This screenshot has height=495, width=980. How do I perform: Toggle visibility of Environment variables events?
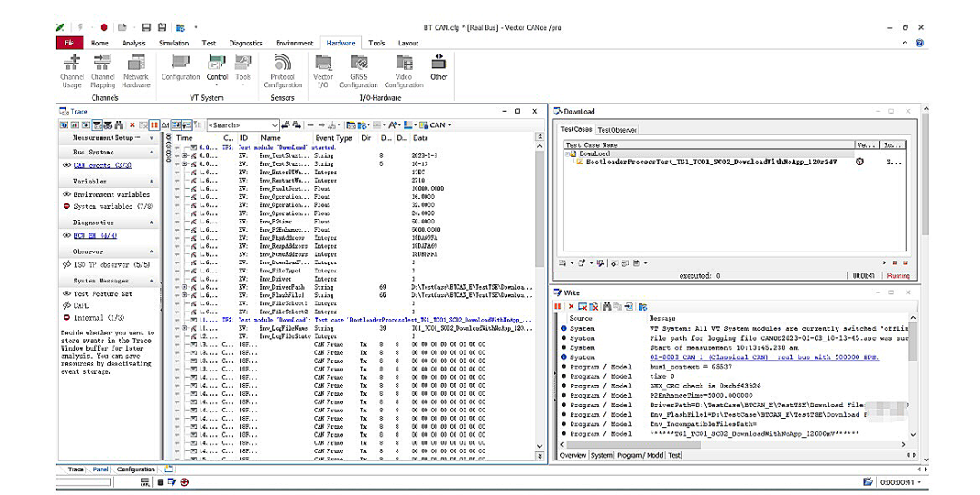pos(66,194)
